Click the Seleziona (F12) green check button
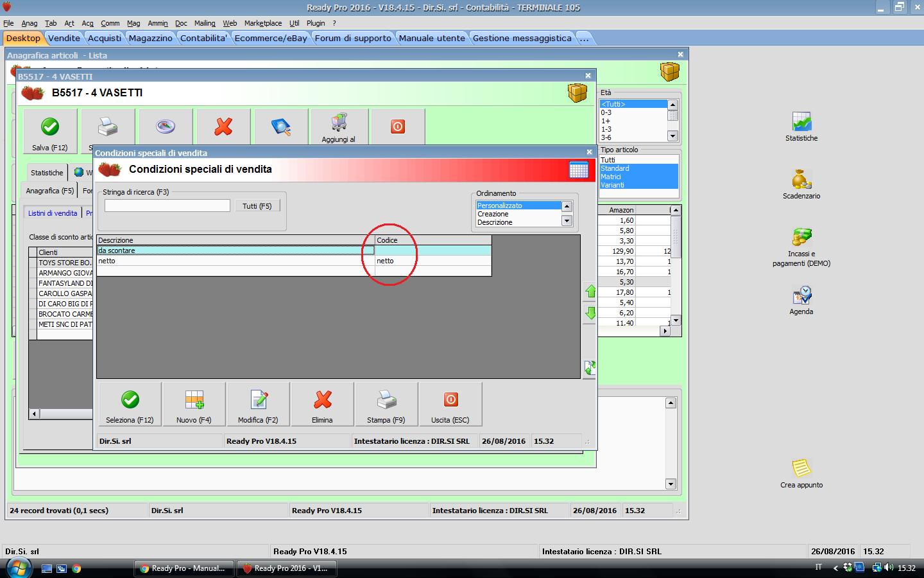This screenshot has height=578, width=924. pyautogui.click(x=130, y=404)
